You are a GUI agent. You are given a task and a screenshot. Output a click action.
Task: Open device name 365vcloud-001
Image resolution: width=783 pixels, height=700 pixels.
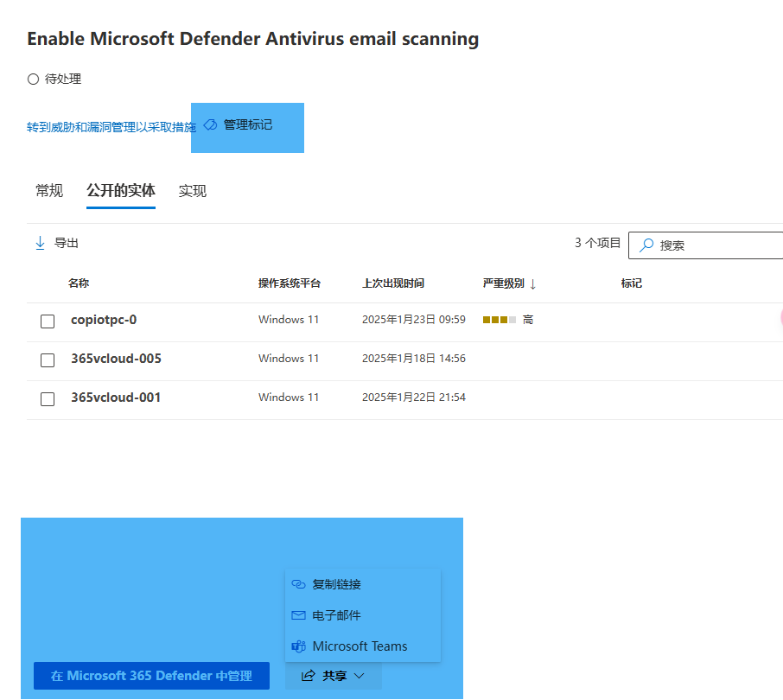[x=116, y=398]
